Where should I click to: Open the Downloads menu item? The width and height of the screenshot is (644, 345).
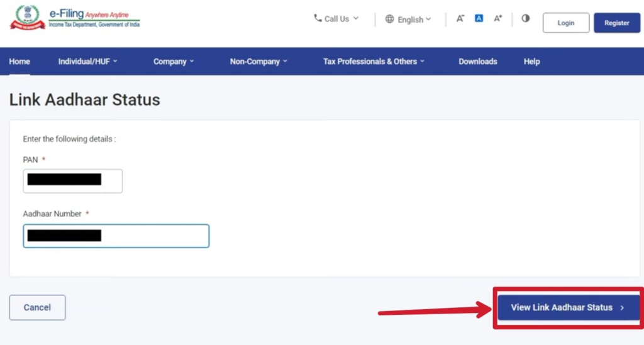point(478,62)
